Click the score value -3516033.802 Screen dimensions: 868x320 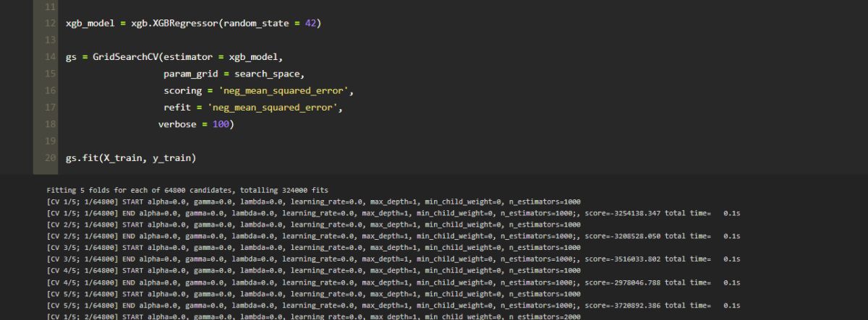[x=636, y=259]
